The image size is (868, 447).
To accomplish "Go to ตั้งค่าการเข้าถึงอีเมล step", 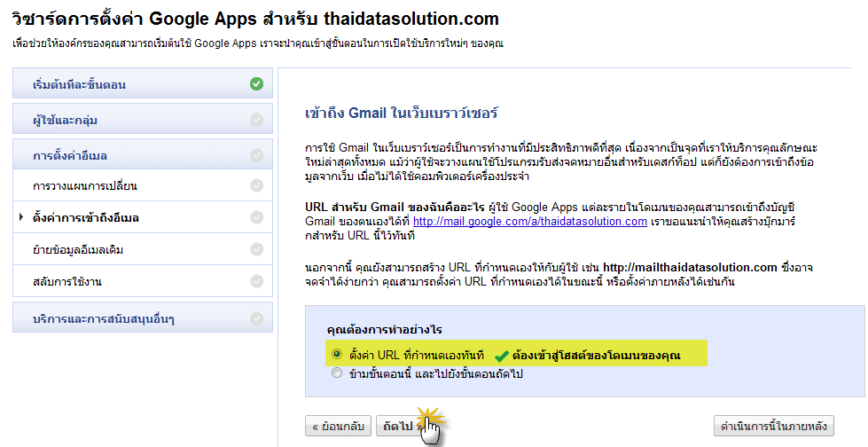I will [143, 217].
